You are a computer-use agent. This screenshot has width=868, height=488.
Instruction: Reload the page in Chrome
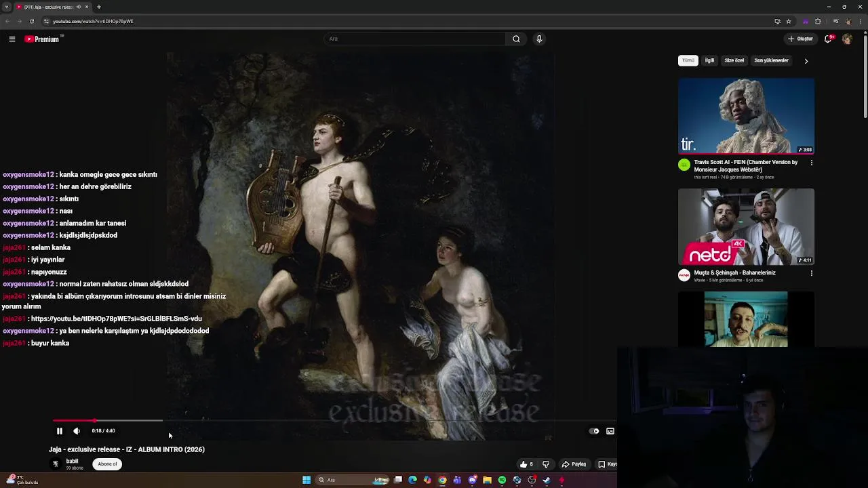coord(32,21)
